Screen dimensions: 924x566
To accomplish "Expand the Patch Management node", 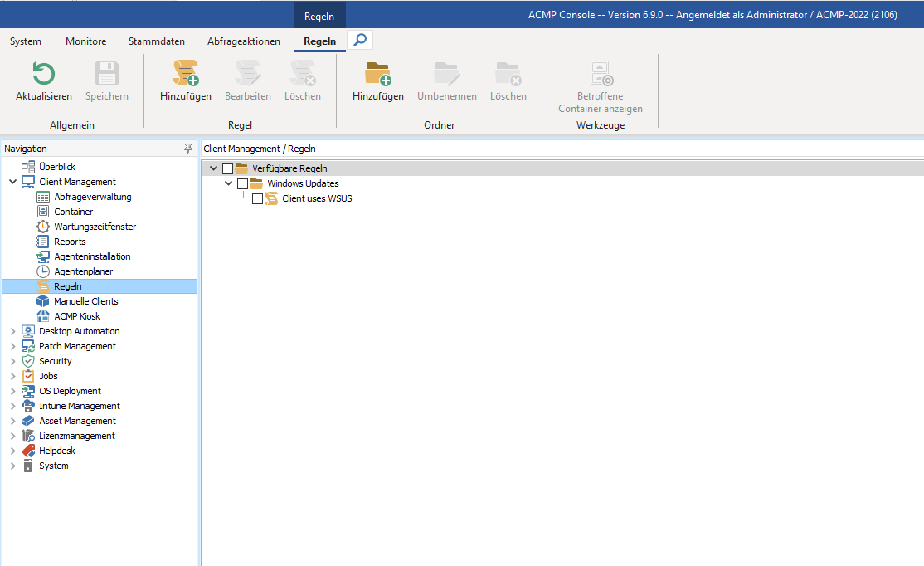I will pos(12,346).
